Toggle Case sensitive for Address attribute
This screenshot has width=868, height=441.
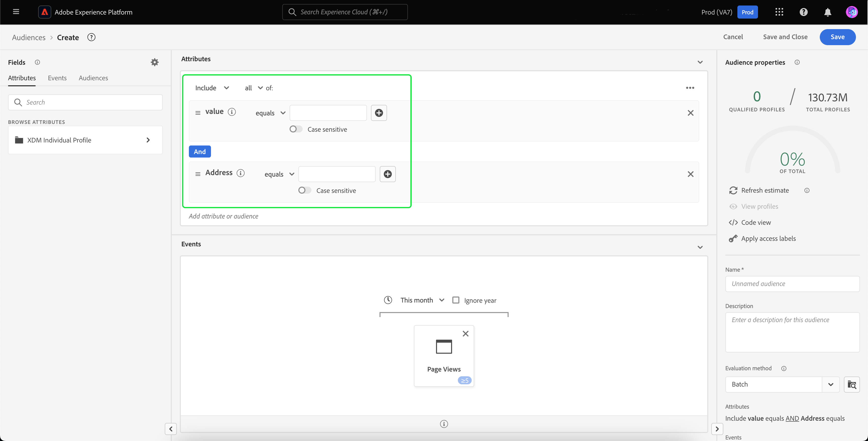pos(304,191)
